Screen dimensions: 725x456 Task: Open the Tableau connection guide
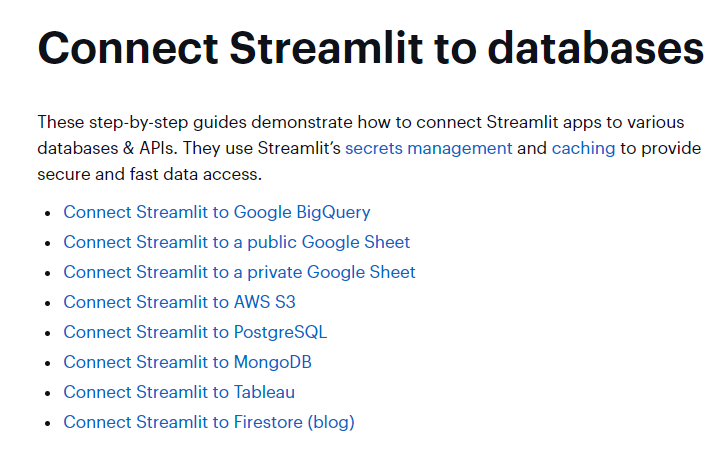pyautogui.click(x=179, y=392)
